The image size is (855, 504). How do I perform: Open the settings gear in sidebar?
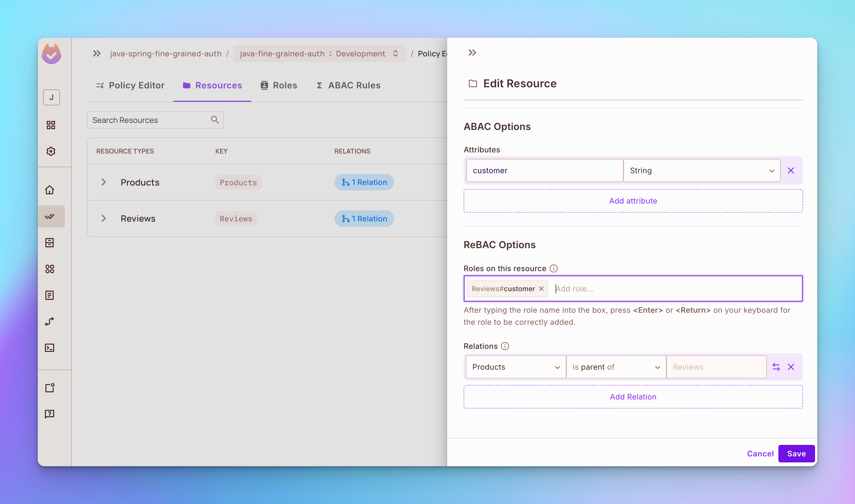51,151
